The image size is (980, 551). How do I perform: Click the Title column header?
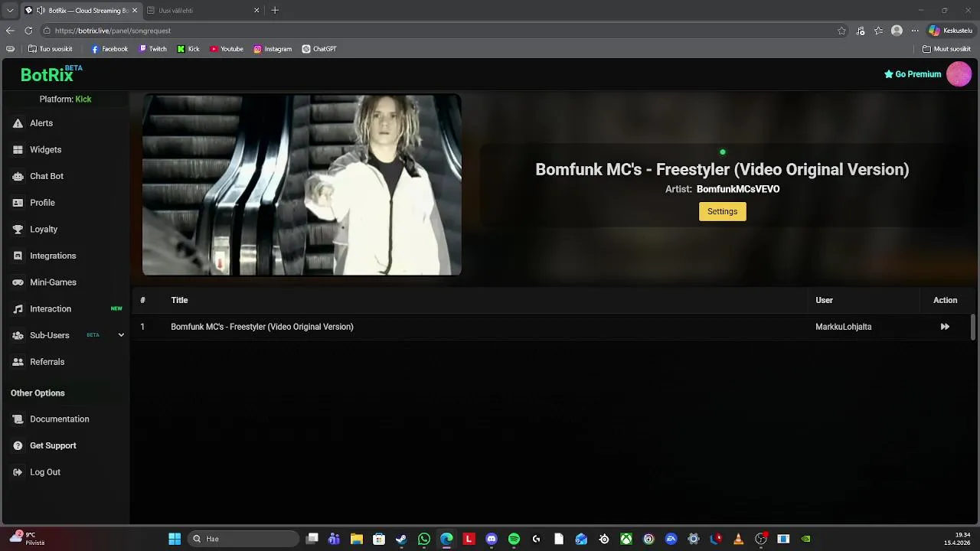coord(179,300)
